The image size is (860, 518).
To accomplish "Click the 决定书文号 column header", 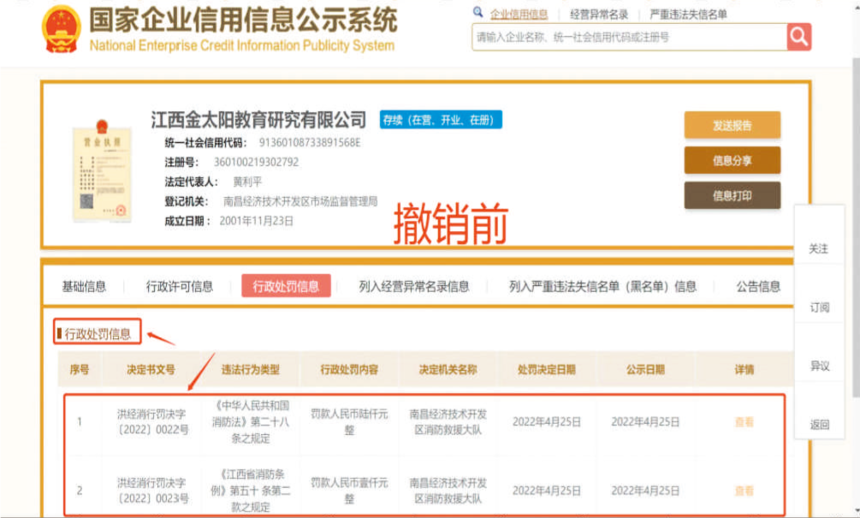I will click(151, 369).
